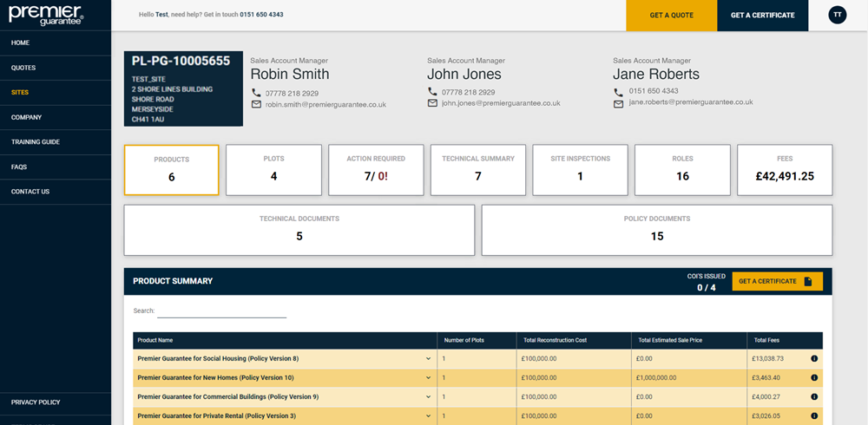Viewport: 868px width, 425px height.
Task: Select the Action Required tile
Action: [376, 170]
